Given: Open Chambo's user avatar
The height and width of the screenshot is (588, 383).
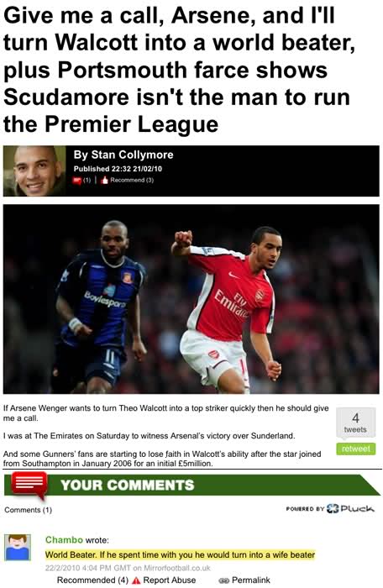Looking at the screenshot, I should [x=18, y=548].
